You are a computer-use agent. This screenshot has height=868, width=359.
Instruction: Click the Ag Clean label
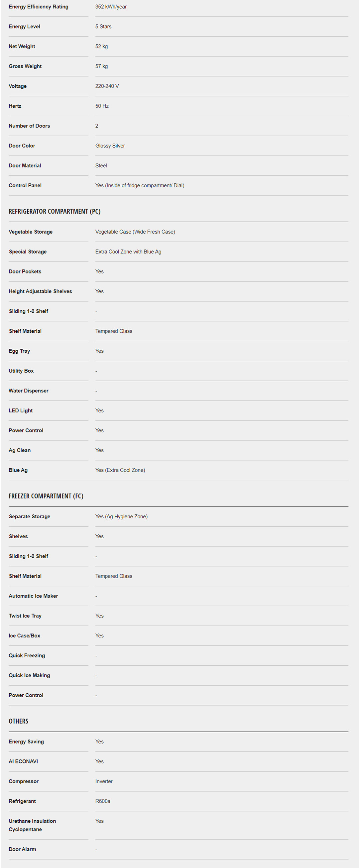pos(20,450)
